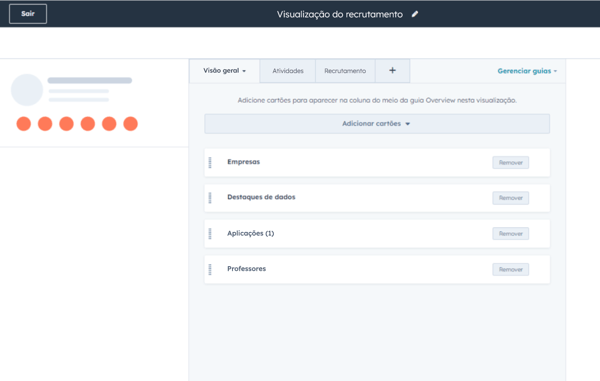Click the Visualização do recrutamento title
The height and width of the screenshot is (381, 600).
pos(340,15)
